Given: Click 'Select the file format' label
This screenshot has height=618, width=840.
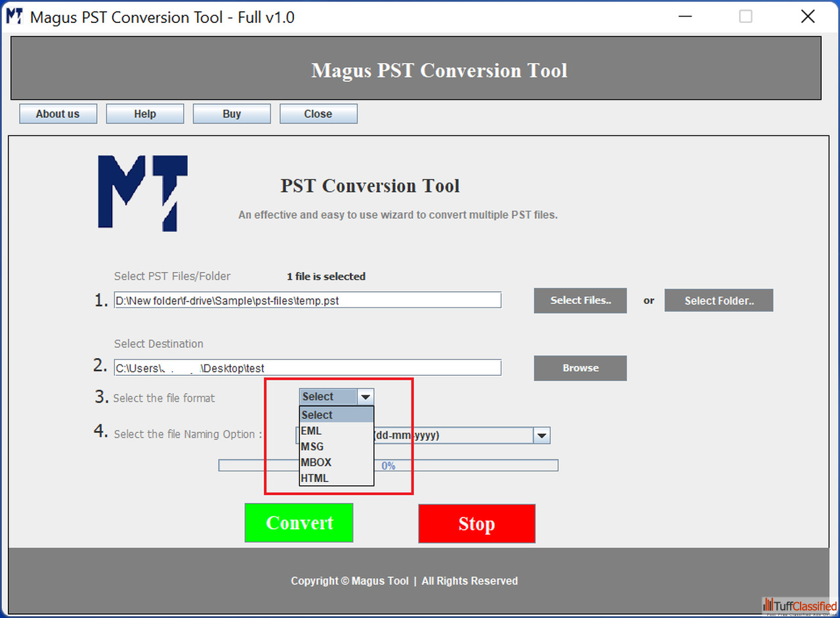Looking at the screenshot, I should tap(164, 398).
